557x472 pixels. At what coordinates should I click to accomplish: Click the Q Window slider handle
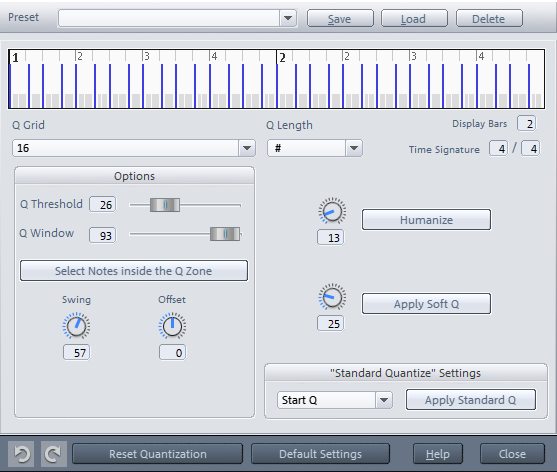pyautogui.click(x=225, y=234)
